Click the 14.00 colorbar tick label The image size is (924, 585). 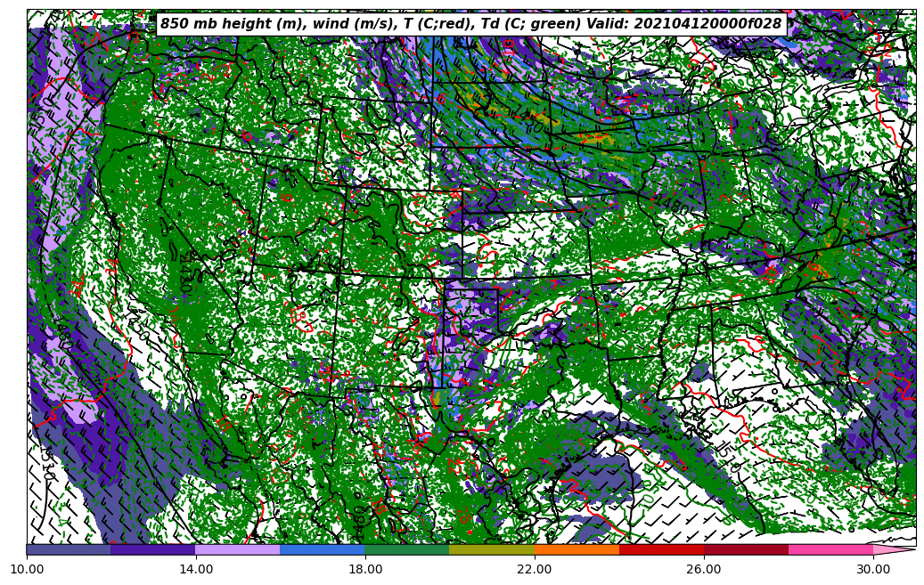[x=196, y=569]
